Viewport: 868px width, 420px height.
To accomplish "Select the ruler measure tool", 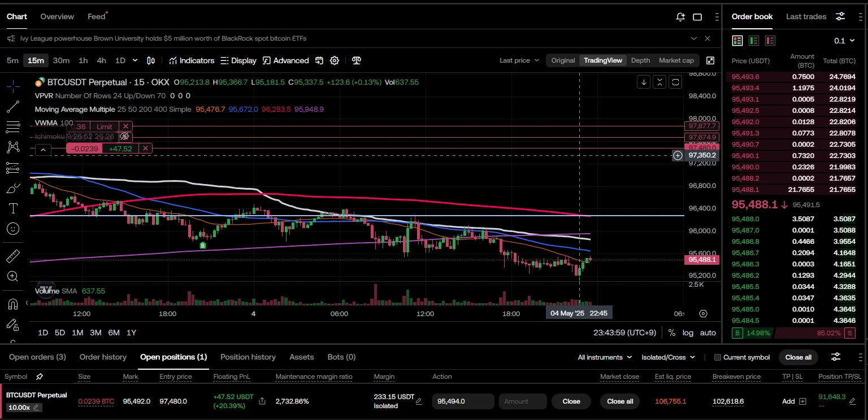I will pyautogui.click(x=13, y=256).
